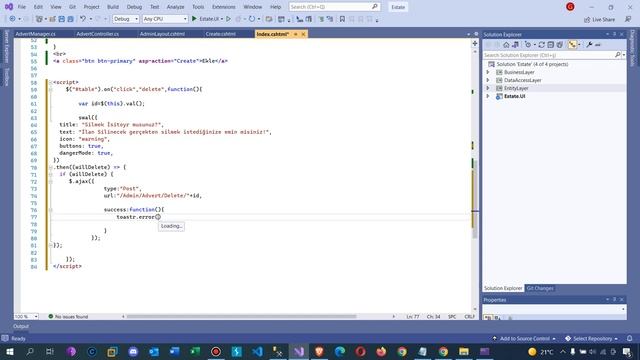Open Microsoft Edge from the taskbar

click(340, 351)
